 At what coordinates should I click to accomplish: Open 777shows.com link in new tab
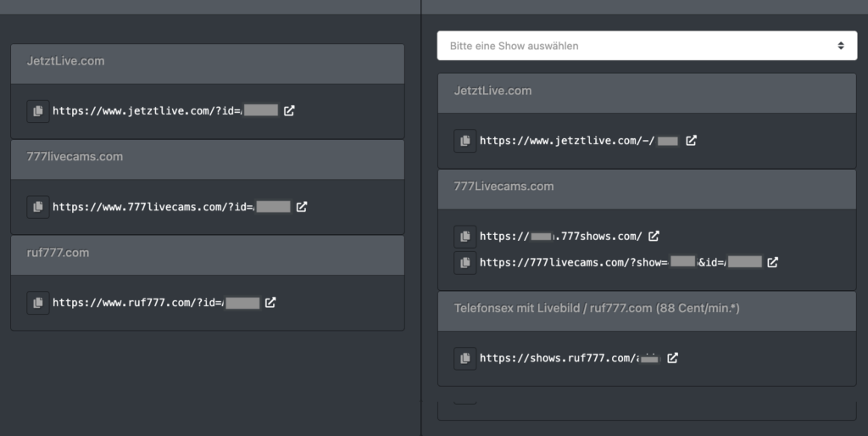(x=654, y=237)
